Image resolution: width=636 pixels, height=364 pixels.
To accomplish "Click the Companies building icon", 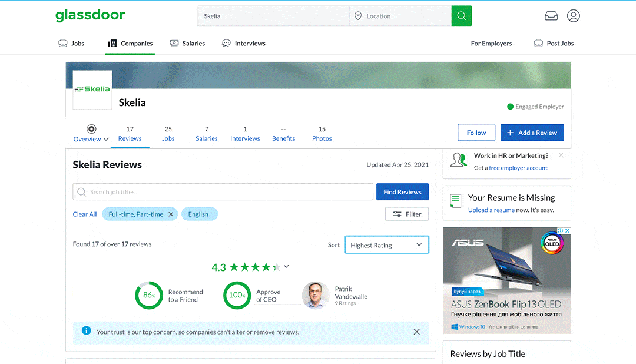I will pos(112,43).
